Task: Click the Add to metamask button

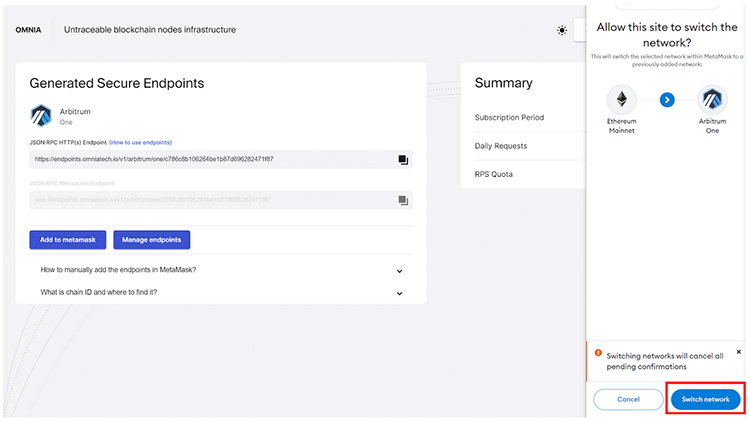Action: click(x=67, y=240)
